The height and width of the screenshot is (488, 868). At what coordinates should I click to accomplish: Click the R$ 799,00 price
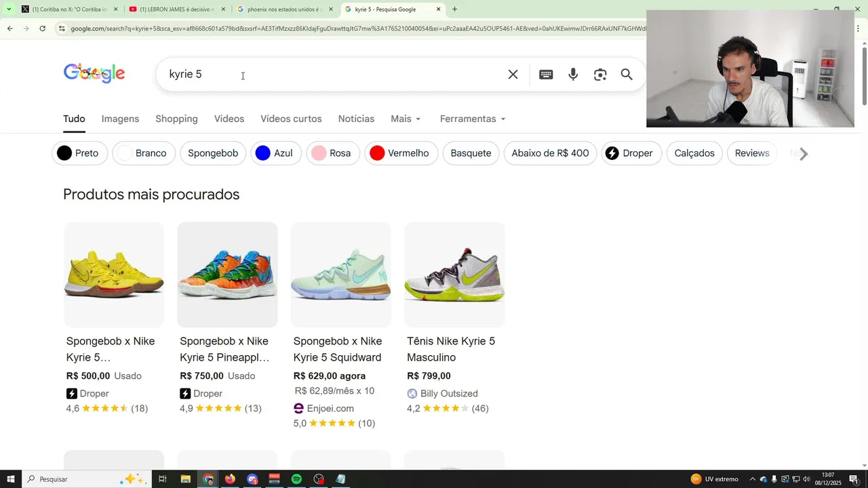[429, 376]
